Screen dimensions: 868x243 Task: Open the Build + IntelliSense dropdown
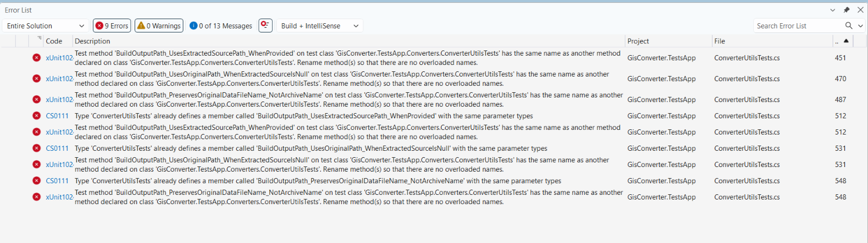(320, 26)
